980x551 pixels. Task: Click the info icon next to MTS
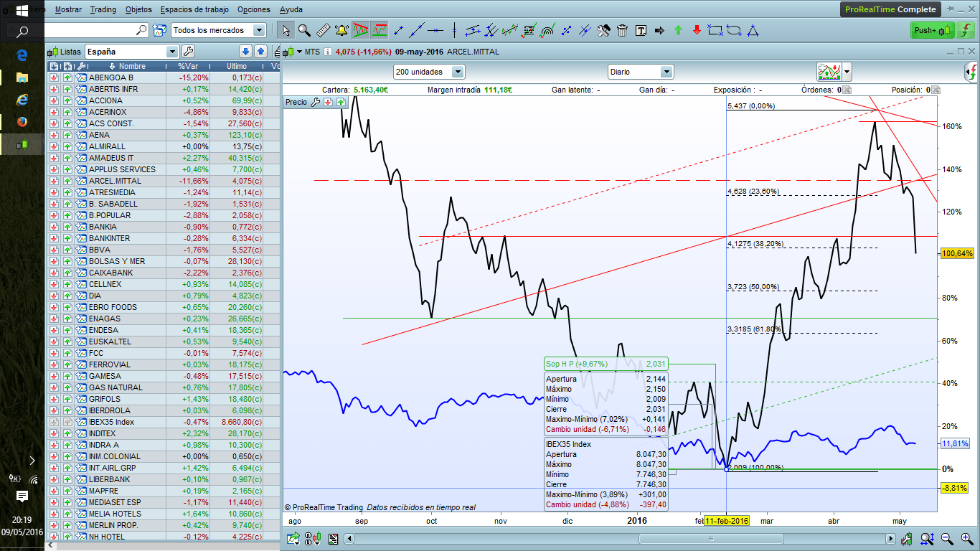[x=328, y=52]
